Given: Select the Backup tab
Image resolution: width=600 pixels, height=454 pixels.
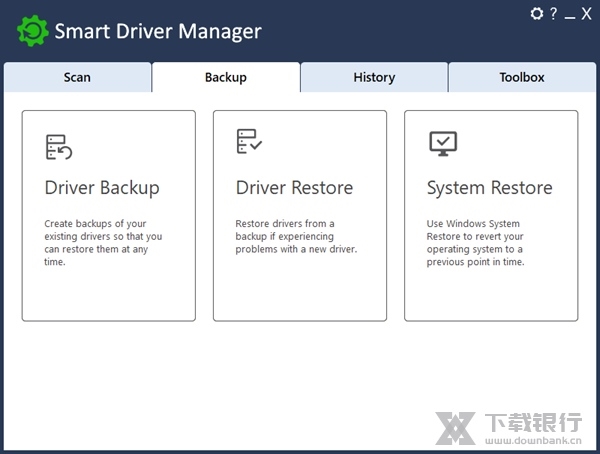Looking at the screenshot, I should [226, 77].
